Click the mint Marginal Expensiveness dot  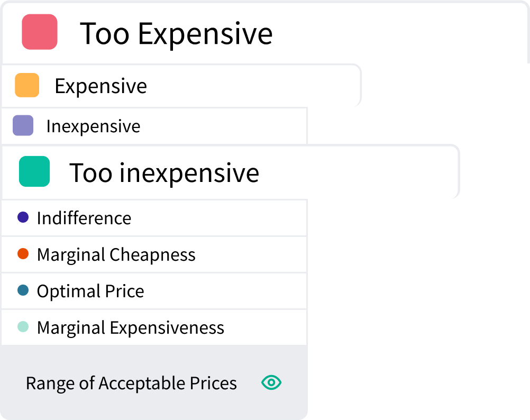(23, 327)
